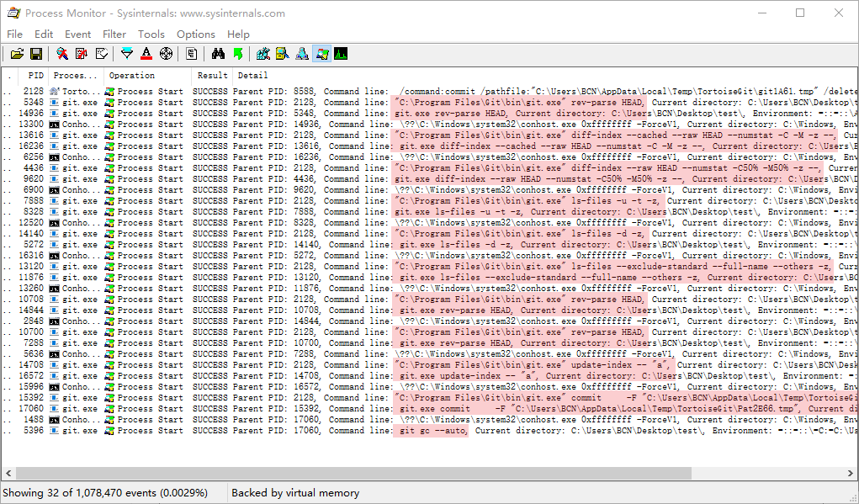Click the horizontal scrollbar right arrow

(x=851, y=473)
